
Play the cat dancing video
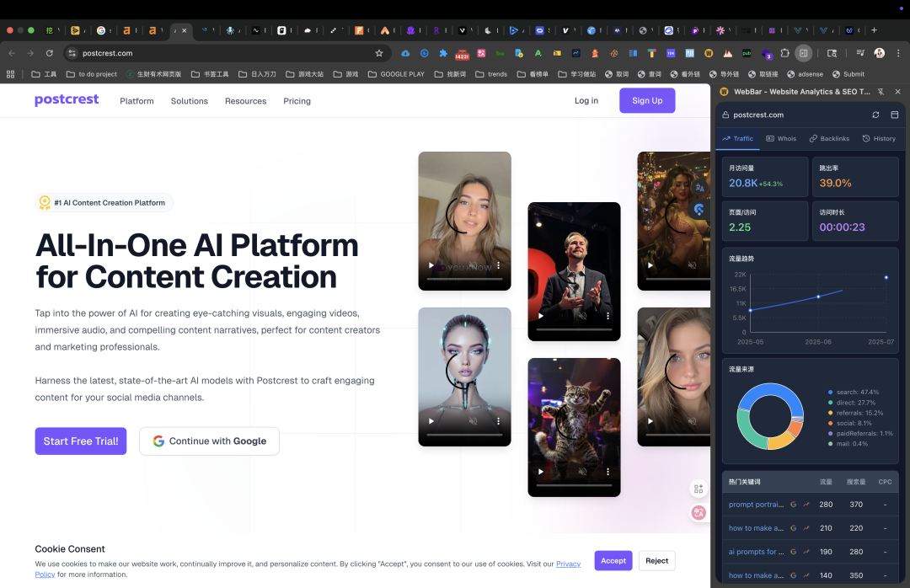tap(540, 472)
